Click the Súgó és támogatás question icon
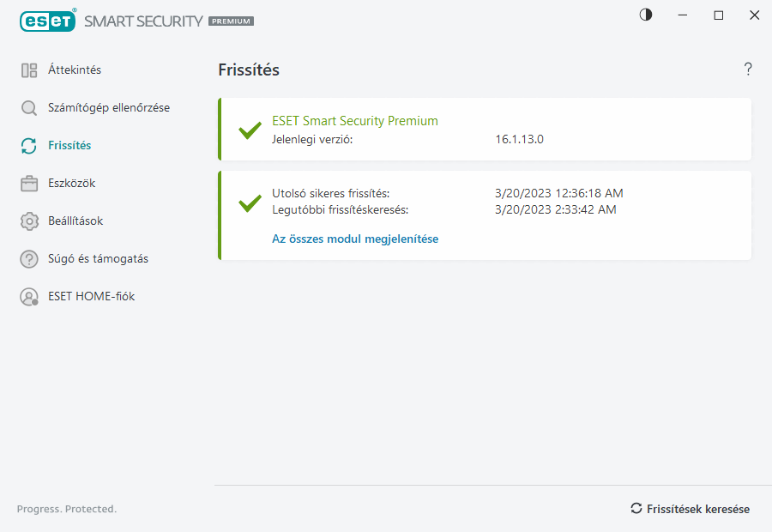772x532 pixels. click(x=29, y=259)
